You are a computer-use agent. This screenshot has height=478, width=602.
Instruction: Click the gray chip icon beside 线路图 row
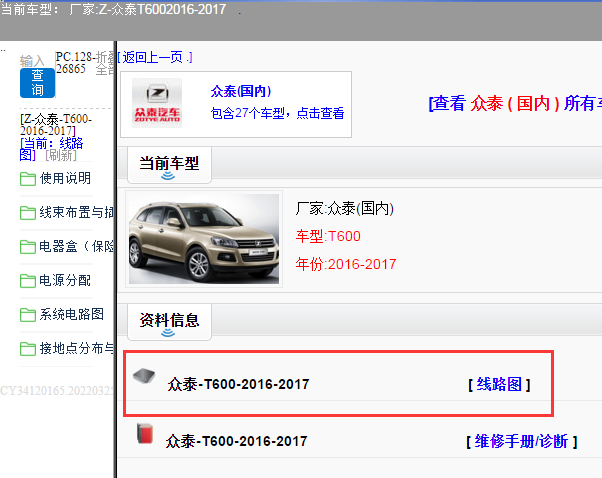coord(144,376)
